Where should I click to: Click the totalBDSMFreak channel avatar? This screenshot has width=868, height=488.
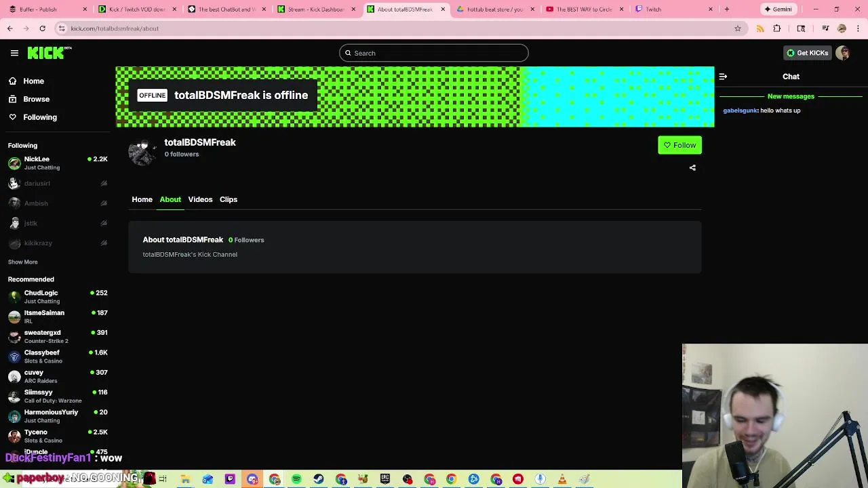(142, 152)
